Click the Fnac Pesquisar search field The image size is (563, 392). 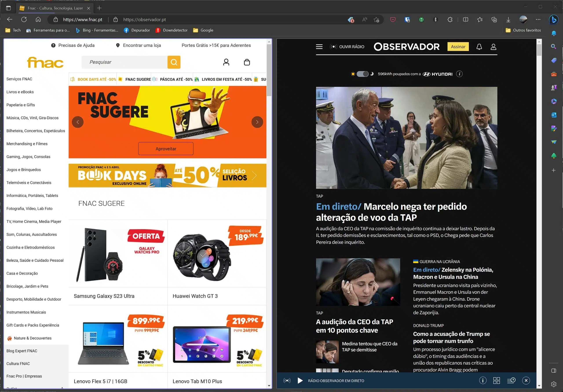(124, 62)
